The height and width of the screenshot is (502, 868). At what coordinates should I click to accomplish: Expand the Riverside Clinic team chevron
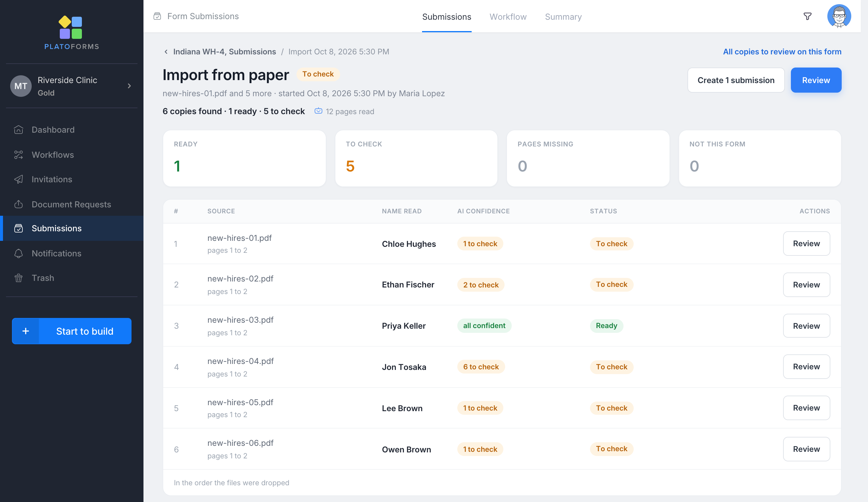pyautogui.click(x=129, y=86)
